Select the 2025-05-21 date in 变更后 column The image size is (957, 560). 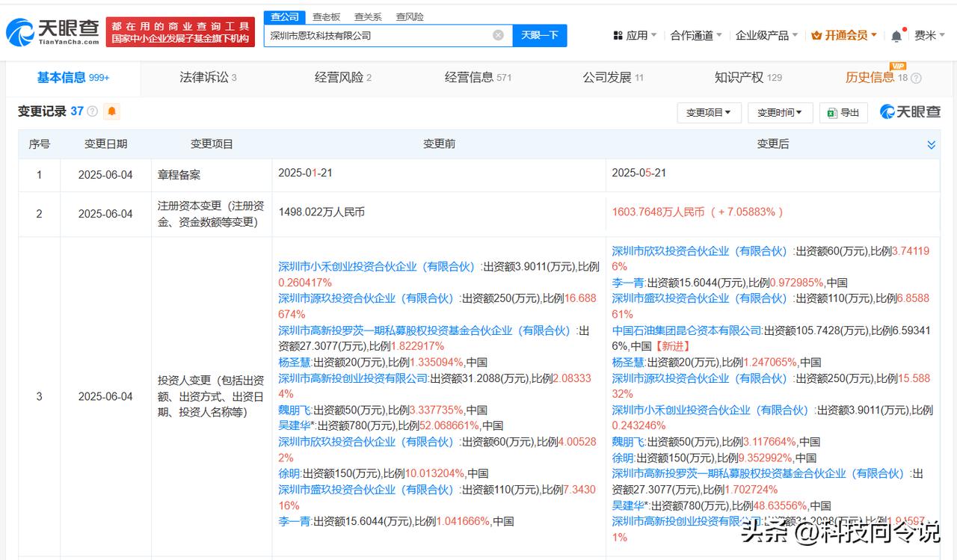638,173
